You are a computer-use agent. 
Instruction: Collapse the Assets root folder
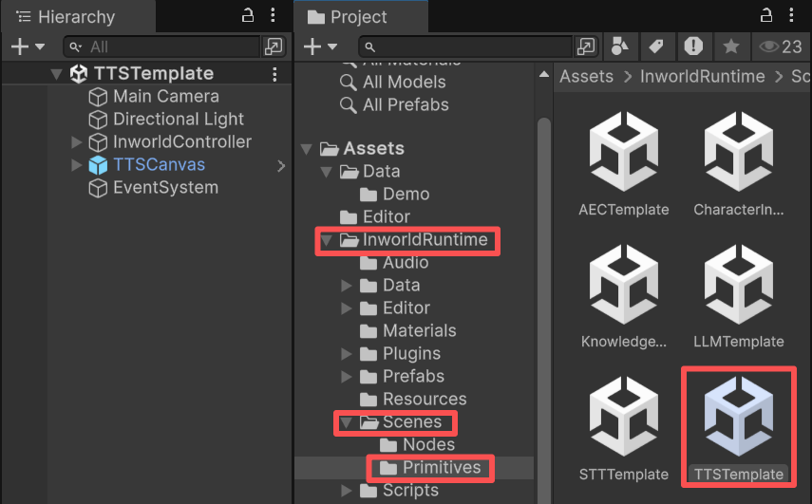point(307,149)
